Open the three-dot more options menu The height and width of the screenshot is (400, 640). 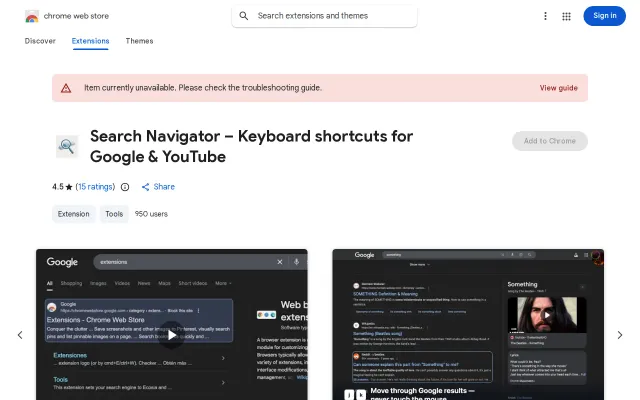click(x=545, y=16)
